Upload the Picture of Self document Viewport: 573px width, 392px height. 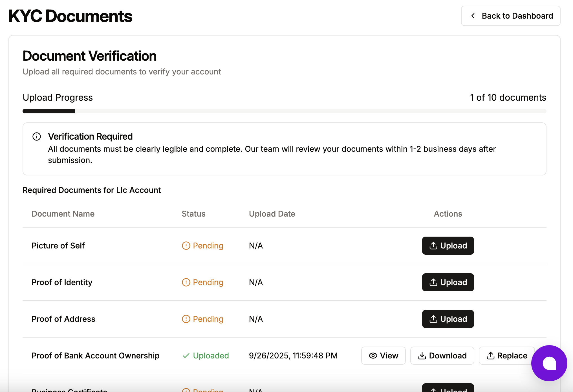point(448,246)
